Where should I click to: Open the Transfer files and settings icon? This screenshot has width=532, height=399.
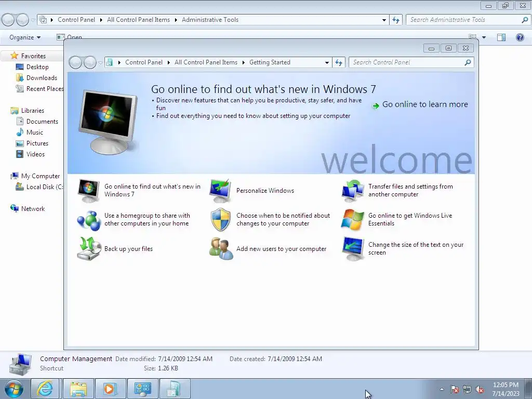[353, 191]
